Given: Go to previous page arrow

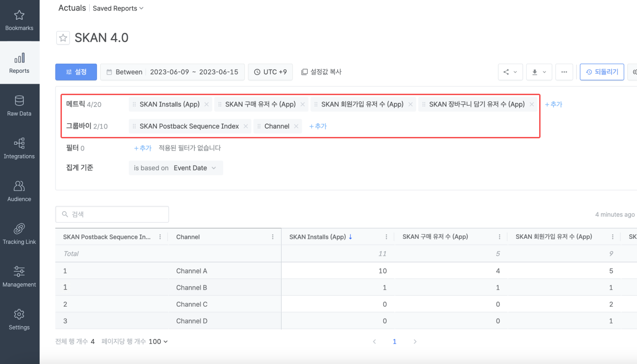Looking at the screenshot, I should [x=374, y=341].
